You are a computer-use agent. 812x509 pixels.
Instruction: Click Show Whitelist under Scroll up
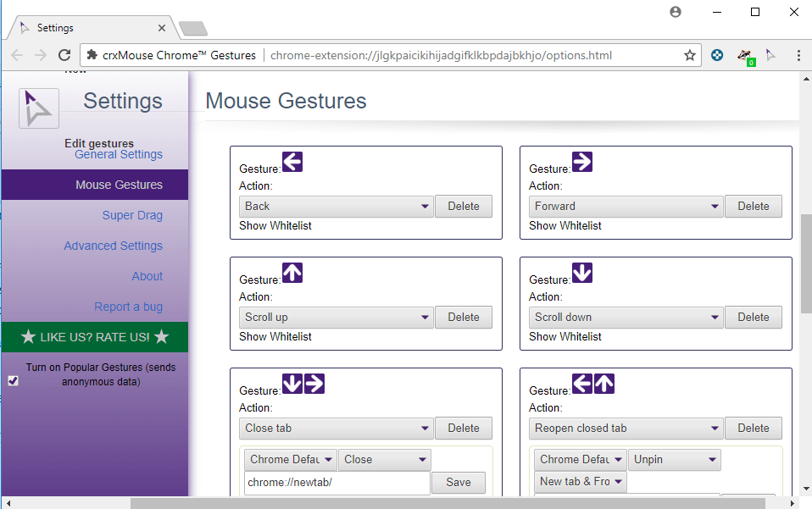[x=275, y=336]
